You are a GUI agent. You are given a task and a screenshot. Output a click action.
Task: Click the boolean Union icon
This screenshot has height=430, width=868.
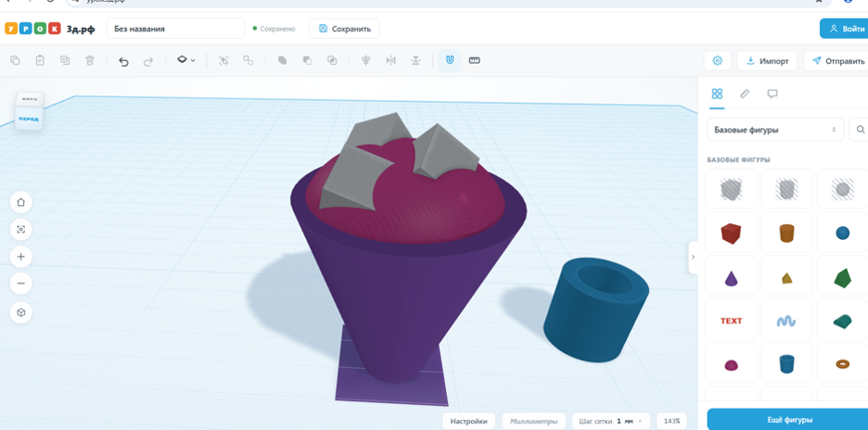click(282, 60)
